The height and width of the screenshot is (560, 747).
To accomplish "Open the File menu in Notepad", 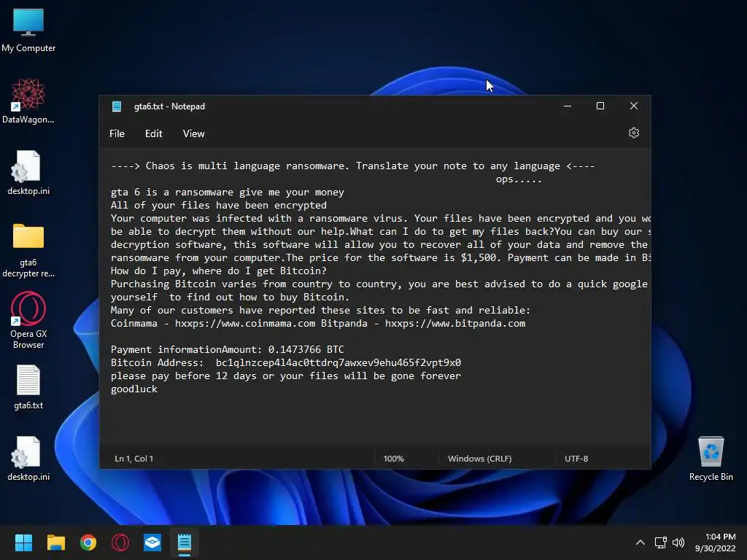I will pyautogui.click(x=117, y=134).
